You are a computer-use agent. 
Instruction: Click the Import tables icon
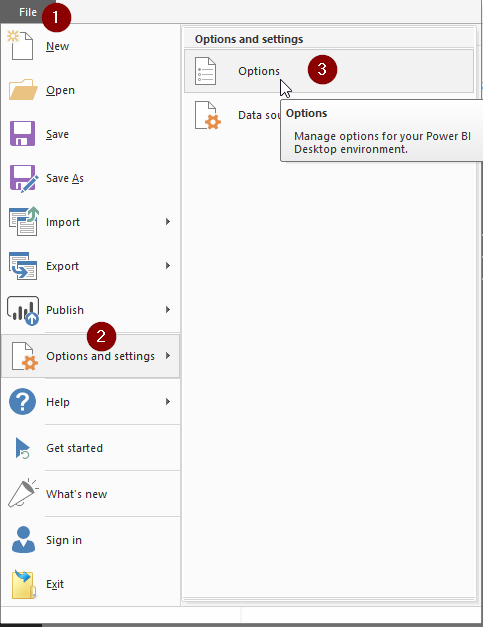pyautogui.click(x=24, y=221)
